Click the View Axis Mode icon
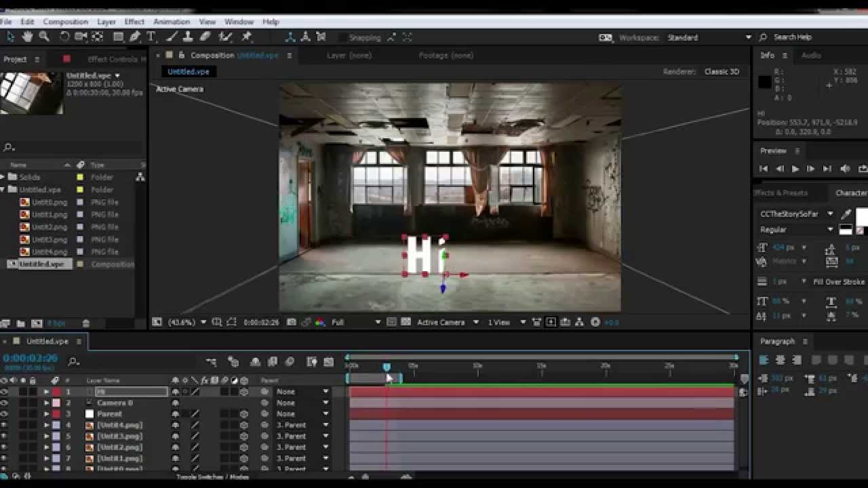Viewport: 868px width, 488px height. (x=321, y=37)
